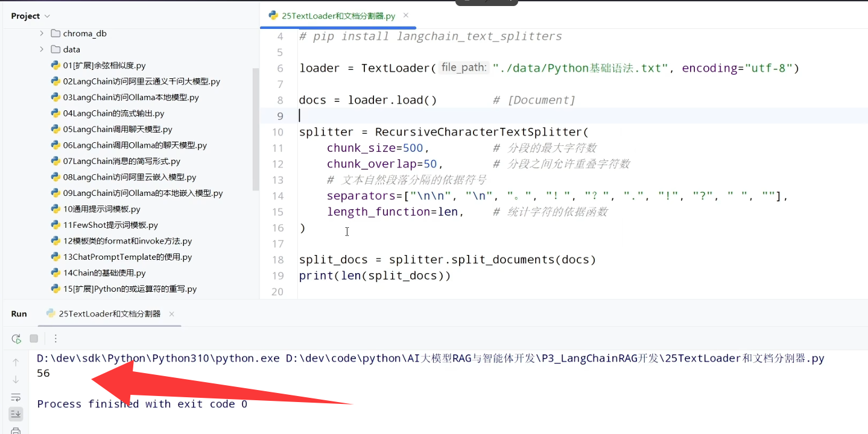Click the '# [Document]' comment on line 8

(534, 101)
